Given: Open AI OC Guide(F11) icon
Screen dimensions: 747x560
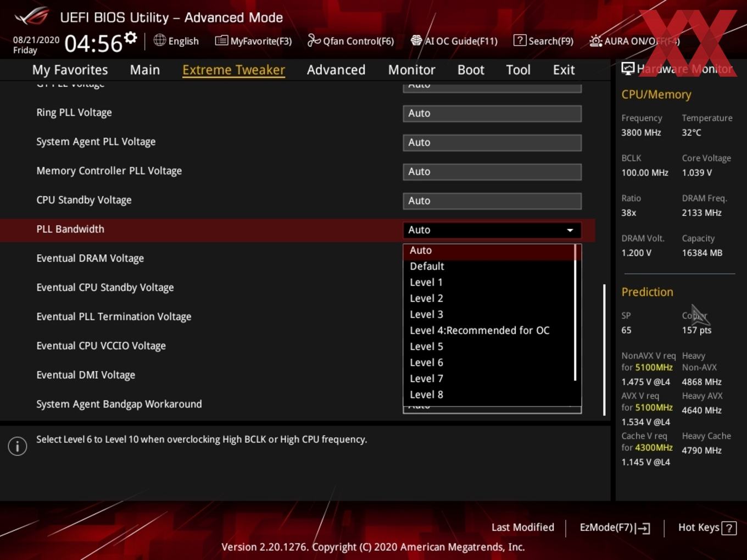Looking at the screenshot, I should (416, 40).
